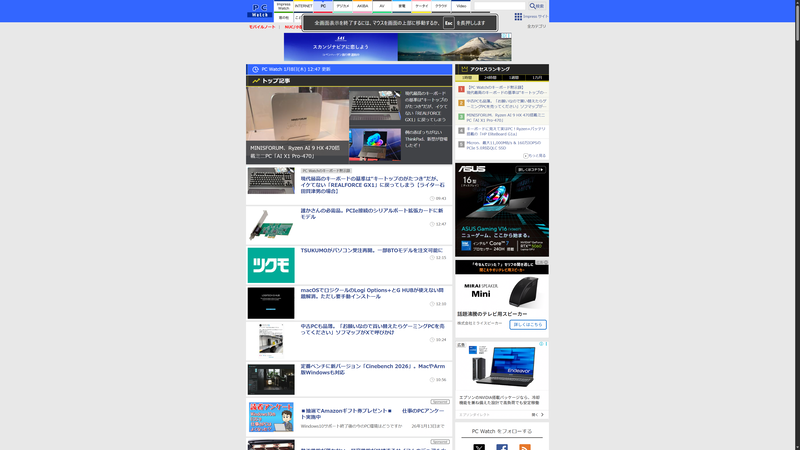
Task: Click the ASUS Gaming V16 ad image
Action: [x=502, y=210]
